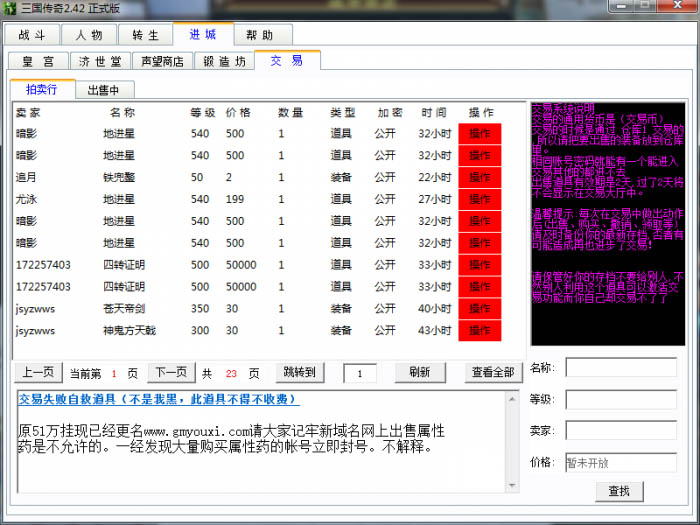This screenshot has height=525, width=700.
Task: Click 操作 for 追月's item row
Action: (x=479, y=177)
